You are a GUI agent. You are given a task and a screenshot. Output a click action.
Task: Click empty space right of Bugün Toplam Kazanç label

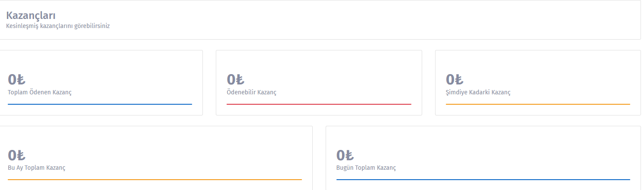pos(517,168)
